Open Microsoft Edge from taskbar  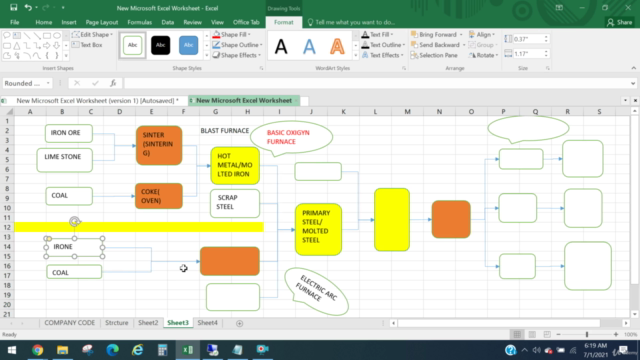(112, 350)
